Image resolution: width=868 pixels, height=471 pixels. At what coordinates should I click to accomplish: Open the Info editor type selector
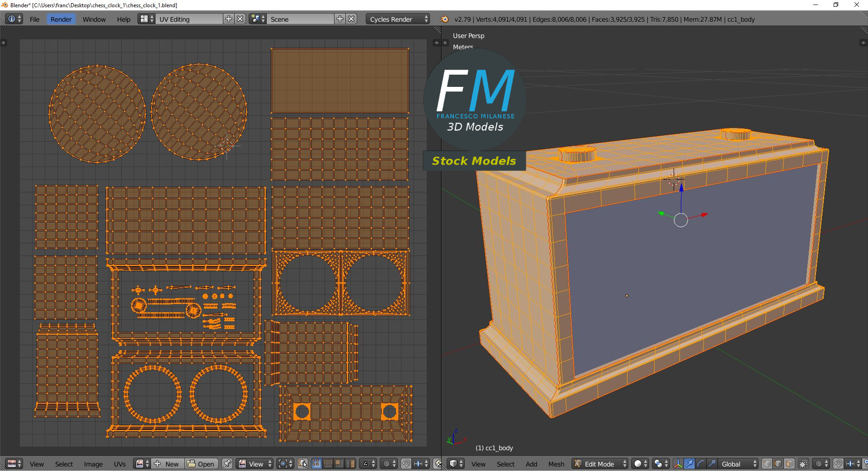(x=14, y=19)
